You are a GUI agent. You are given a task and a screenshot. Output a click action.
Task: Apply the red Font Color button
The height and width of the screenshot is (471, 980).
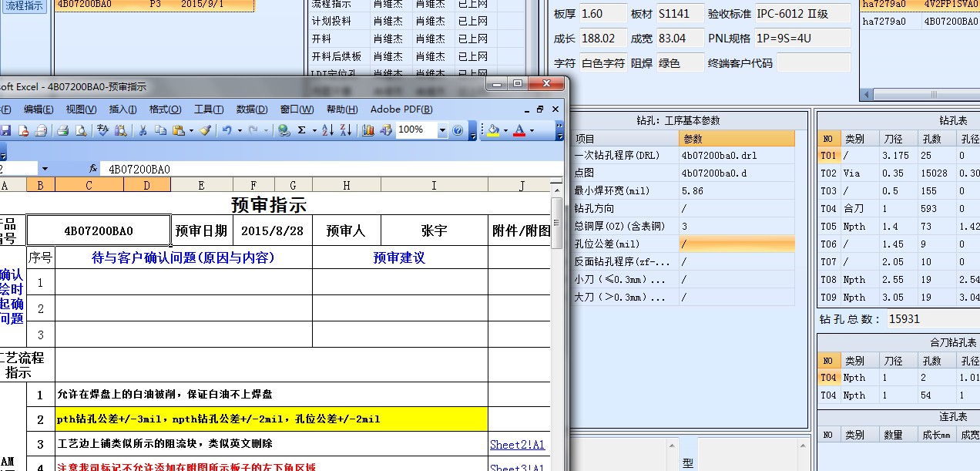point(519,130)
